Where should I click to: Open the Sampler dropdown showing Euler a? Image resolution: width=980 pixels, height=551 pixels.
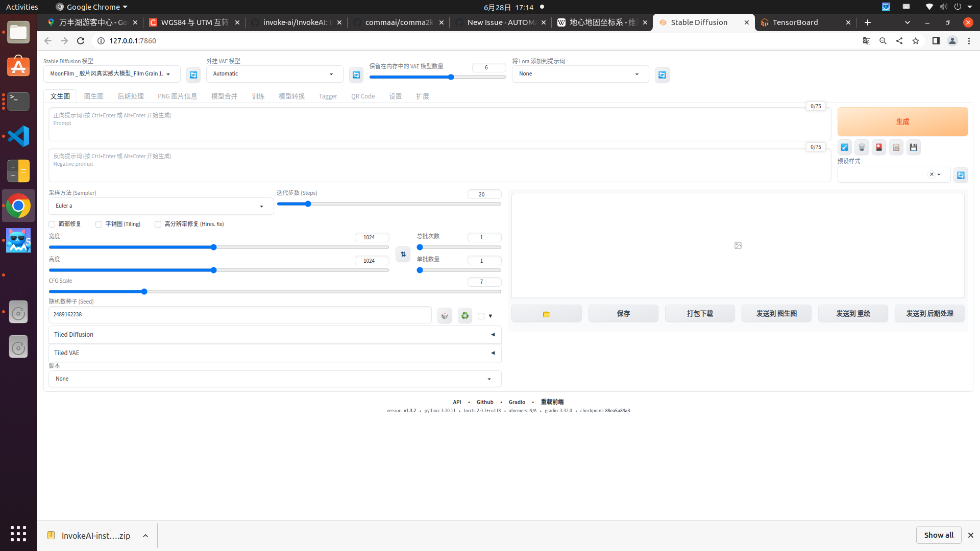pyautogui.click(x=160, y=206)
